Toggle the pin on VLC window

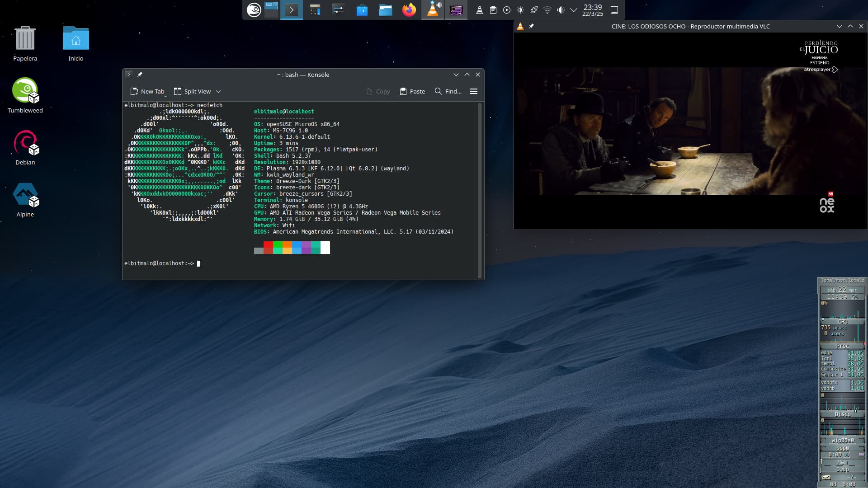click(531, 26)
